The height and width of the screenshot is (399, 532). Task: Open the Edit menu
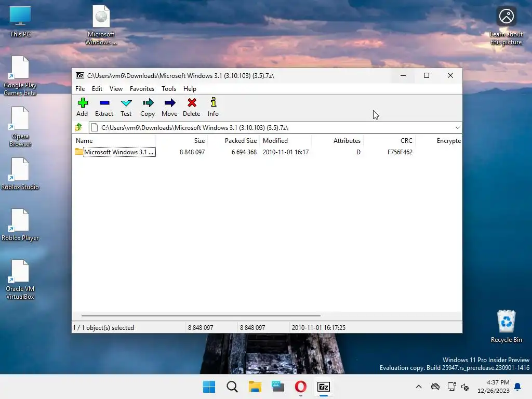click(97, 89)
